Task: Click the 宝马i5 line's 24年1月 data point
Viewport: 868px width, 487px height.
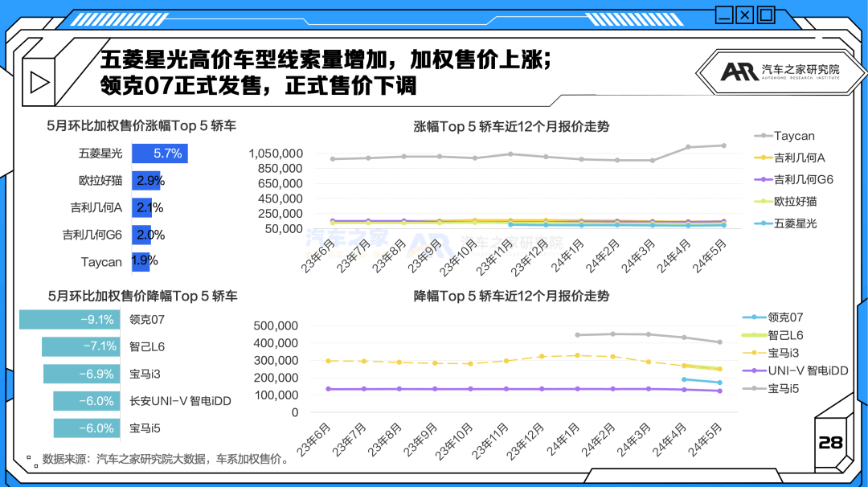Action: point(577,335)
